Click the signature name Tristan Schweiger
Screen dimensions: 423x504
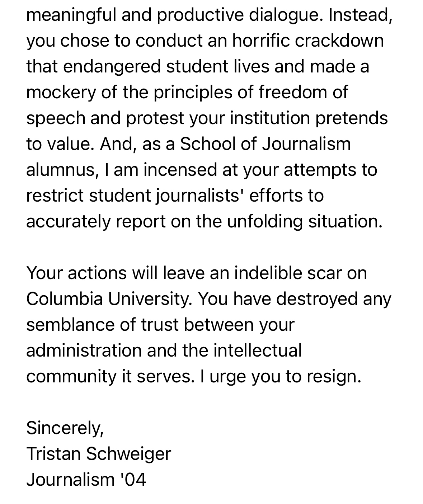click(x=99, y=454)
